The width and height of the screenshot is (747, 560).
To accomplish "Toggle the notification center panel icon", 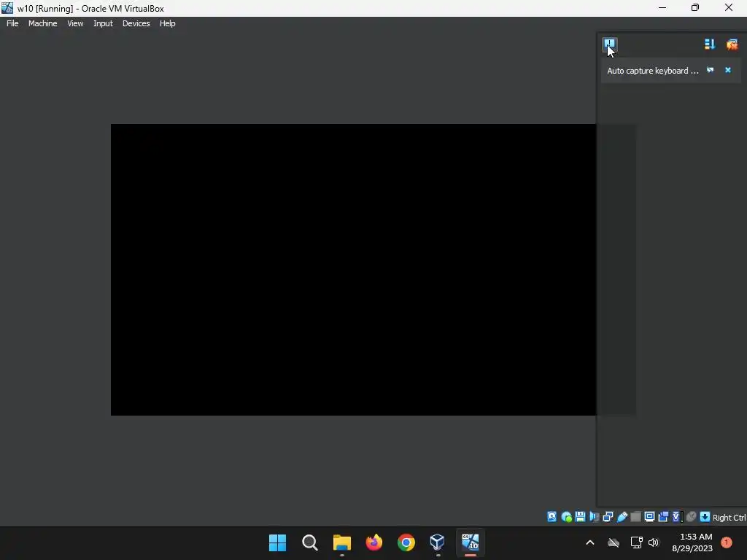I will pos(610,44).
